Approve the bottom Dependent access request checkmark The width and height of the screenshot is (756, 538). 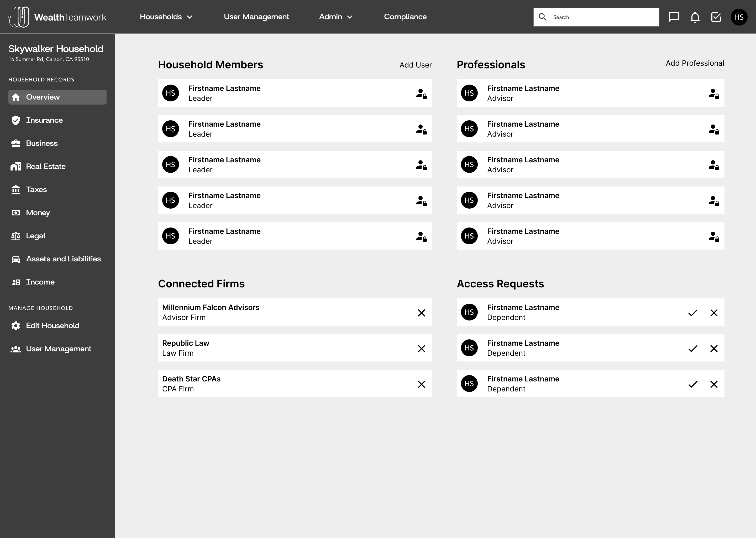point(693,384)
